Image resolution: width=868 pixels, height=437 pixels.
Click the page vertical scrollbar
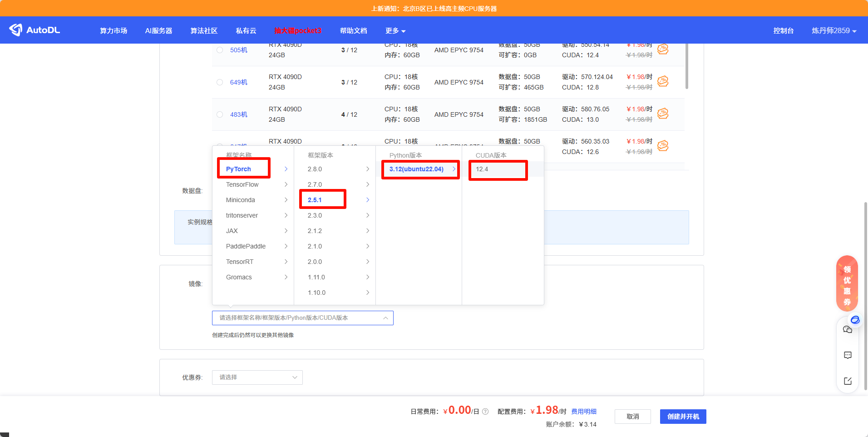pyautogui.click(x=866, y=295)
